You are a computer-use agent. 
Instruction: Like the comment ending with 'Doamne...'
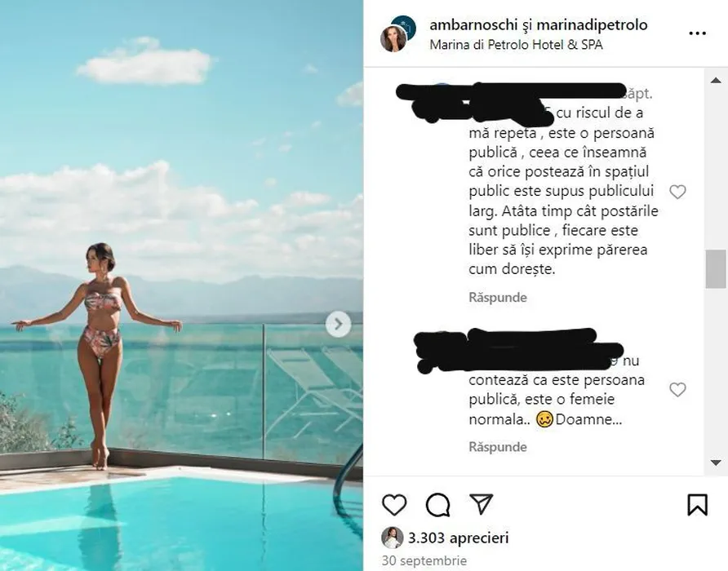(x=677, y=389)
